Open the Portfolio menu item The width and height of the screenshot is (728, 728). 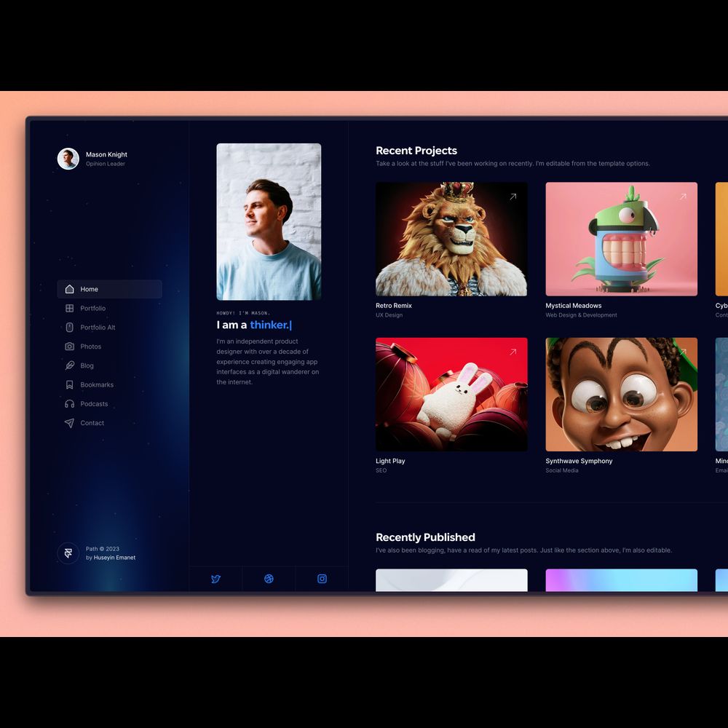(x=93, y=309)
